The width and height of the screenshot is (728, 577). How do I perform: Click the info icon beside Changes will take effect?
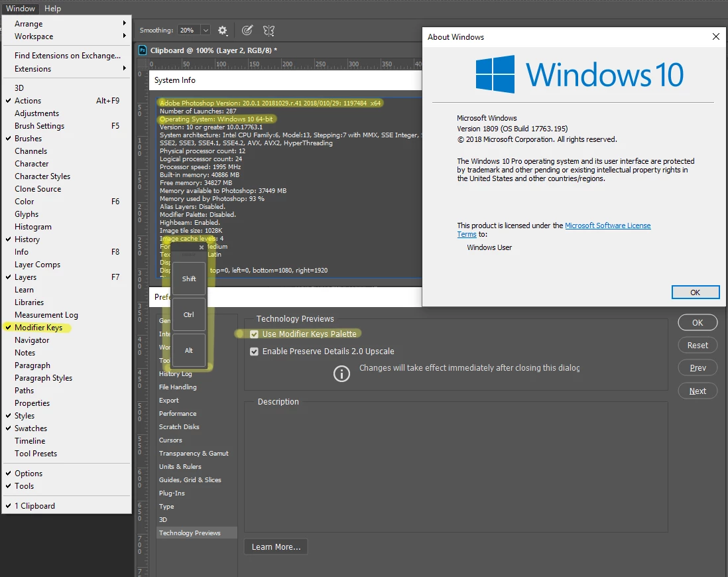pyautogui.click(x=341, y=373)
